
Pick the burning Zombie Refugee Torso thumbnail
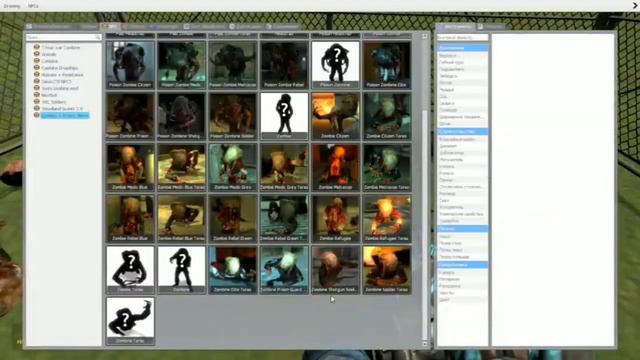pyautogui.click(x=387, y=218)
